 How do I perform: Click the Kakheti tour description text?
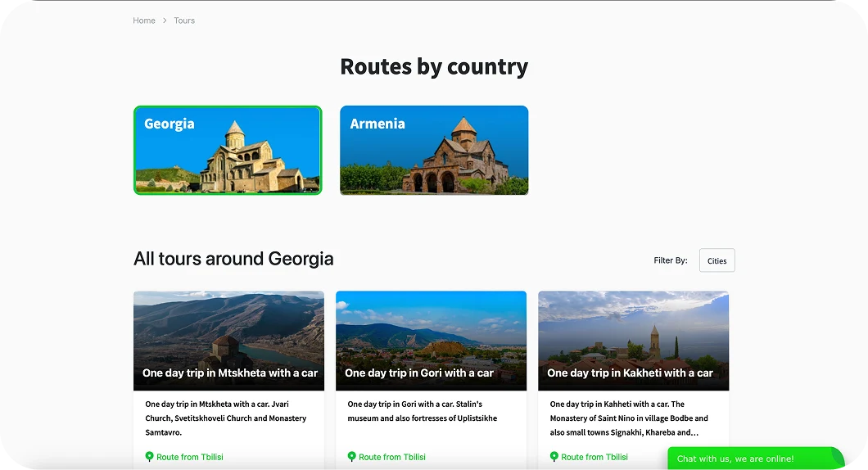(629, 418)
